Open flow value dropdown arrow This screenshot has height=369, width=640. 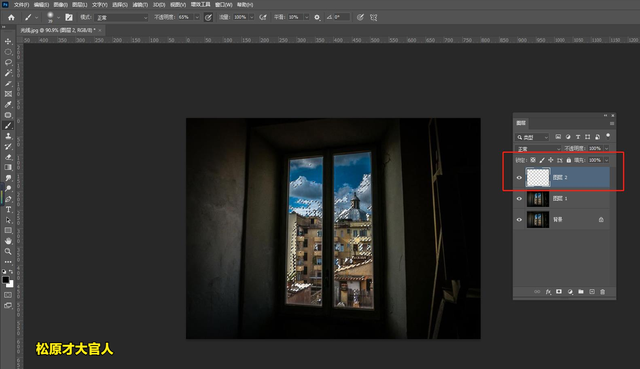click(x=251, y=17)
